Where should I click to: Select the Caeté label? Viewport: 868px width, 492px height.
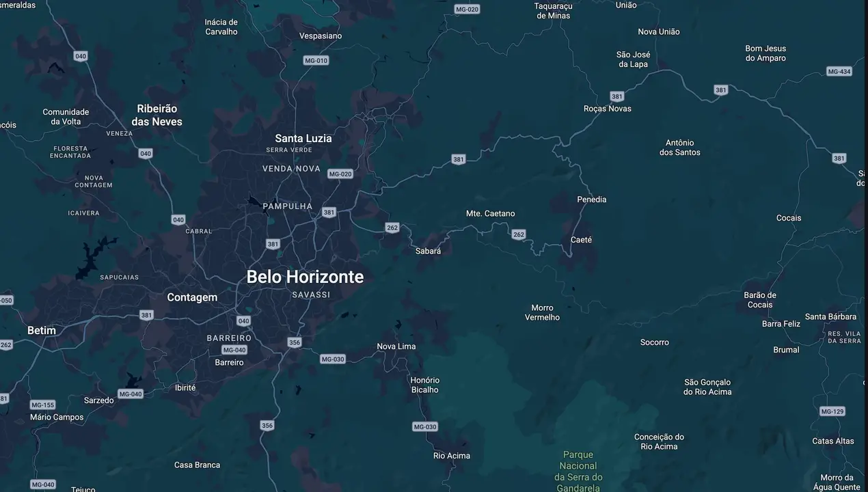(x=582, y=240)
